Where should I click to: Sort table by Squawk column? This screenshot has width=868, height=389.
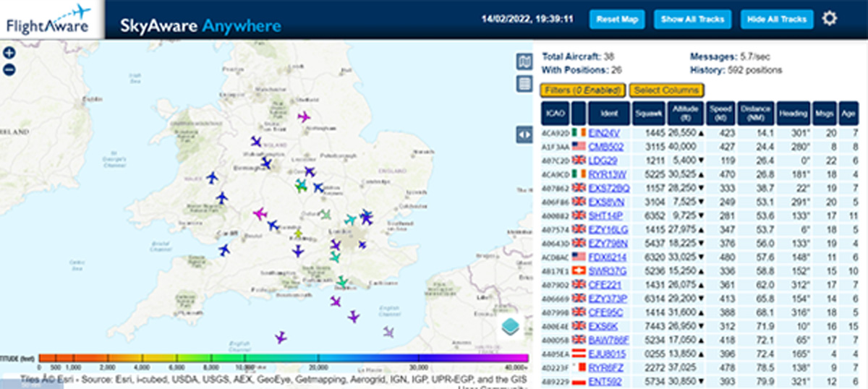(x=647, y=114)
